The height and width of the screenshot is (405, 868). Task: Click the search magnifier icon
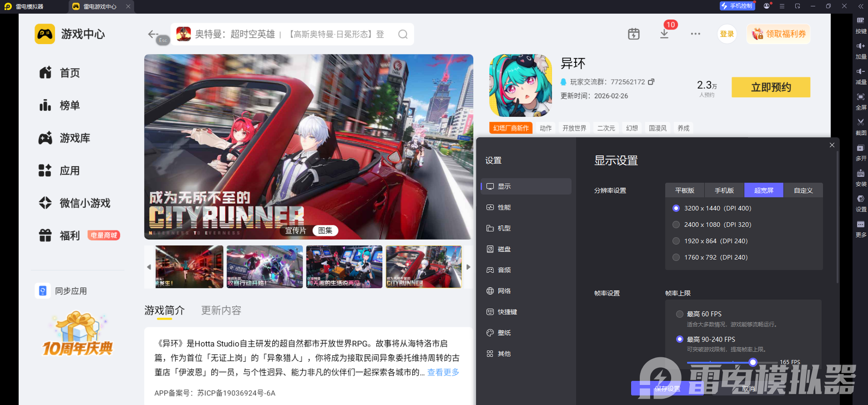point(402,35)
